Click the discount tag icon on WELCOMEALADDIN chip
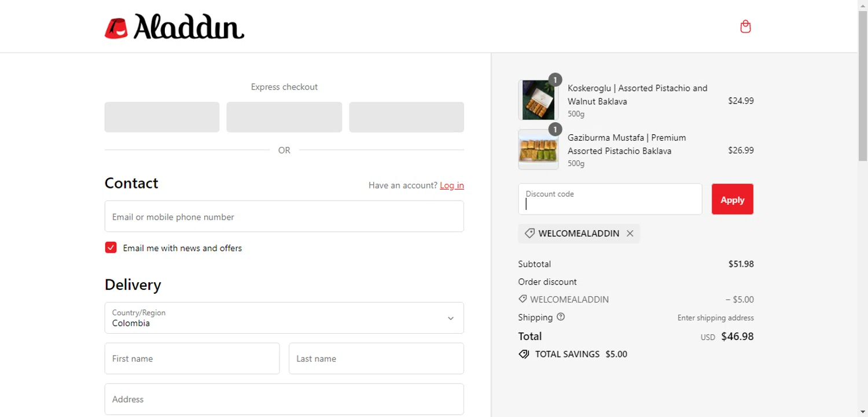The height and width of the screenshot is (417, 868). pos(529,234)
